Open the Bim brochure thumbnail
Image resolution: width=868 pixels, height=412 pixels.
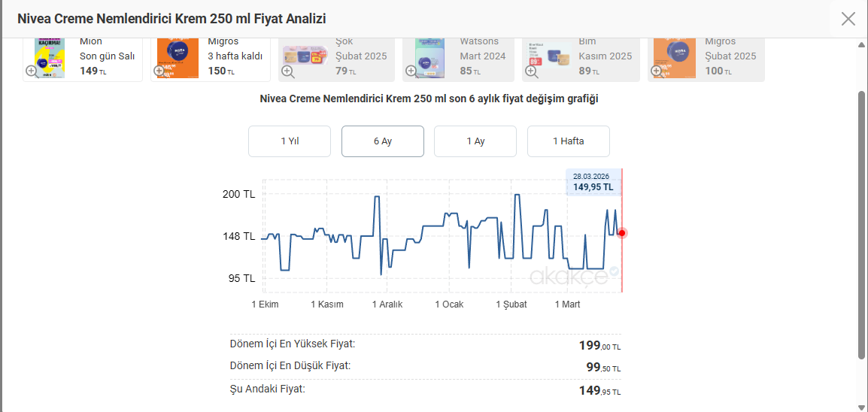tap(549, 56)
